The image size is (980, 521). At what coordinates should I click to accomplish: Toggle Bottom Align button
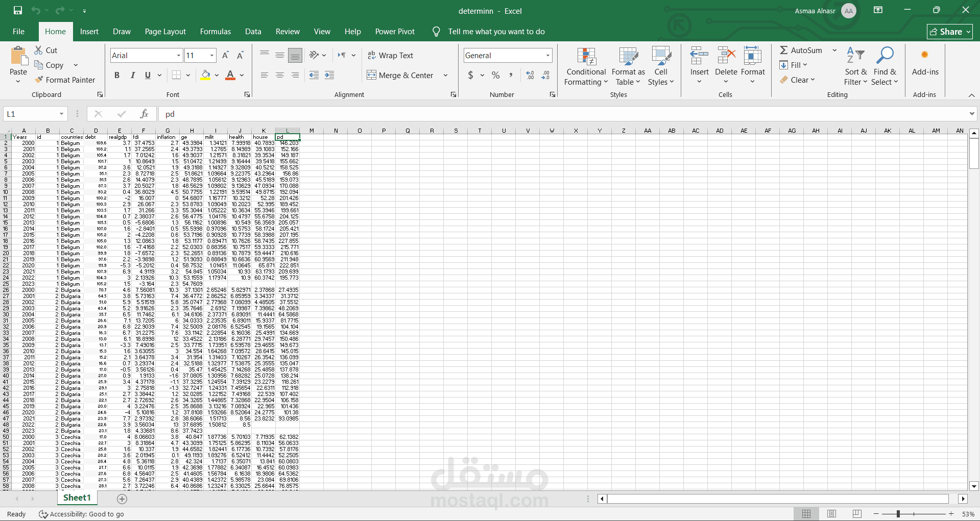[x=295, y=55]
